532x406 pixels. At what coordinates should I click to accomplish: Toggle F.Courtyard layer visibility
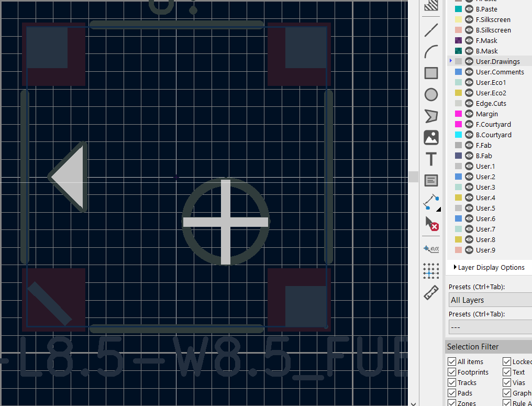pos(469,124)
